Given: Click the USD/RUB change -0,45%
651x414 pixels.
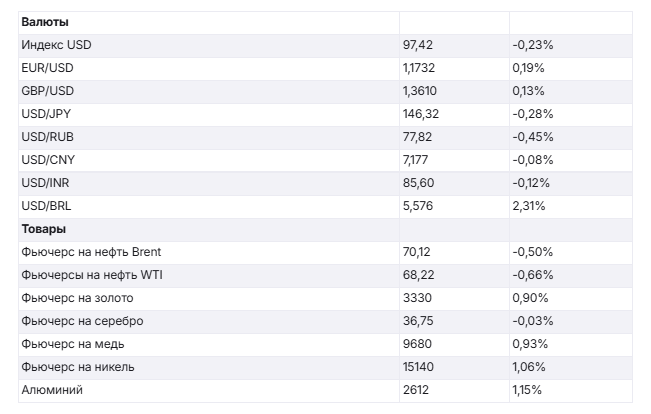Looking at the screenshot, I should 532,137.
